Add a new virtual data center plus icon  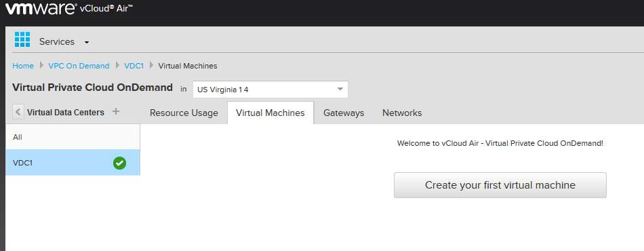pyautogui.click(x=116, y=111)
